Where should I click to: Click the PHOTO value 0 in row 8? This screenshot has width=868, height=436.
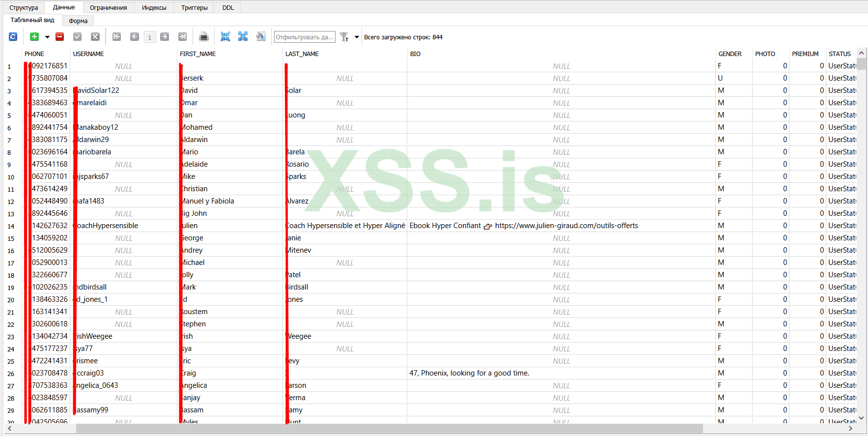pyautogui.click(x=771, y=152)
